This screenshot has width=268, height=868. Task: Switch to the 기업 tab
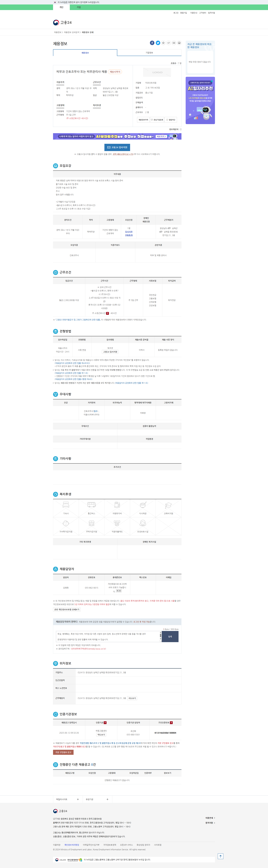tap(79, 7)
